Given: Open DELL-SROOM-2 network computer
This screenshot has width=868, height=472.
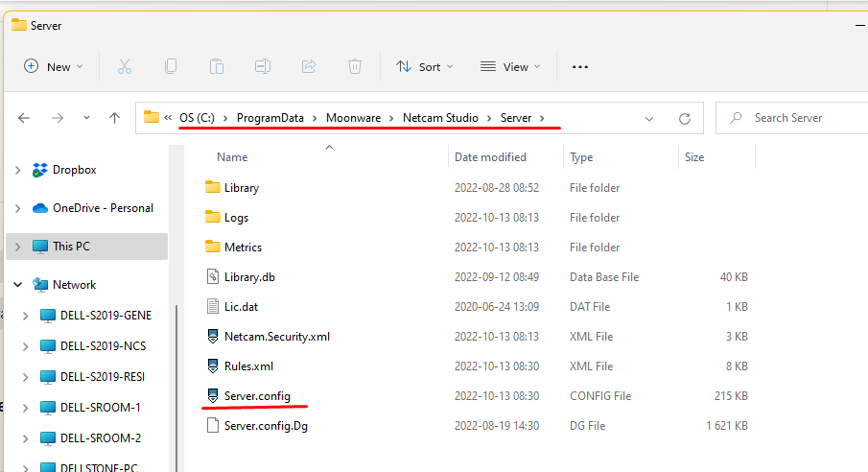Looking at the screenshot, I should tap(100, 438).
